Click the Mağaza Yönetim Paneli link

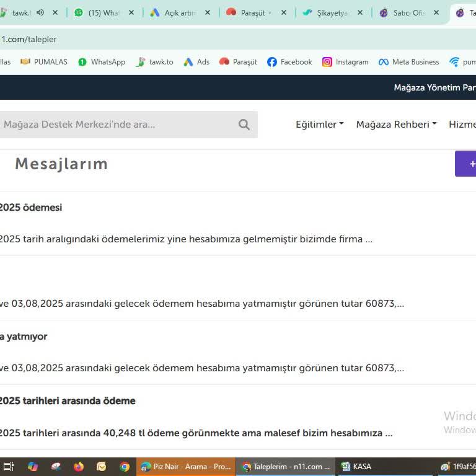(434, 87)
